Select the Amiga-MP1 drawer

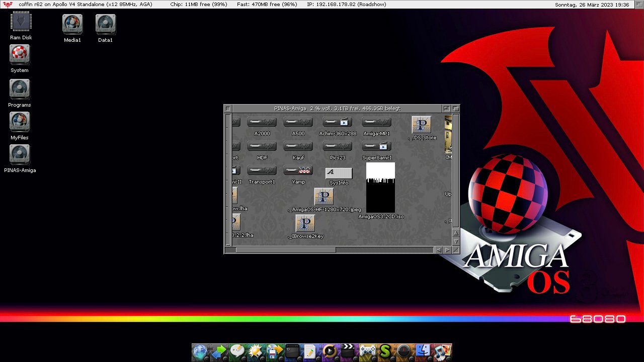point(376,122)
